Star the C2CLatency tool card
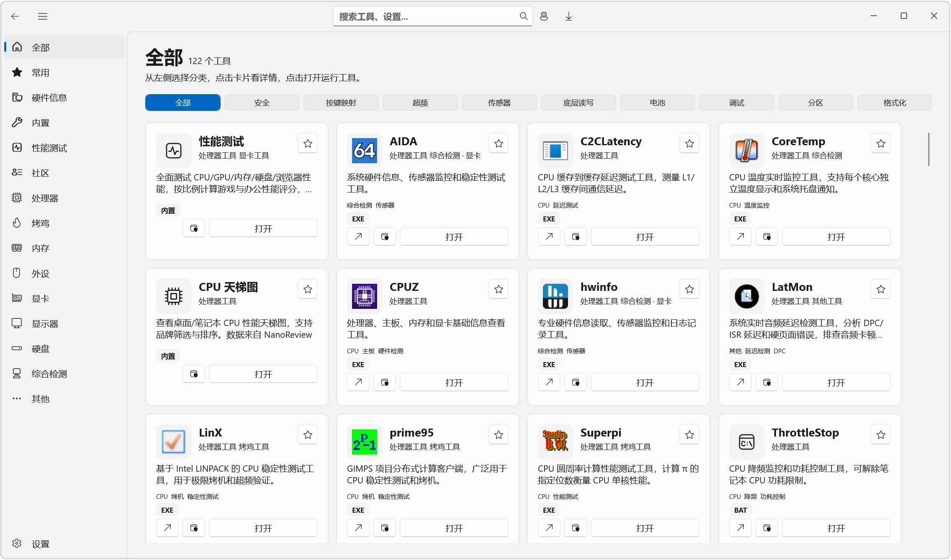 pos(689,144)
